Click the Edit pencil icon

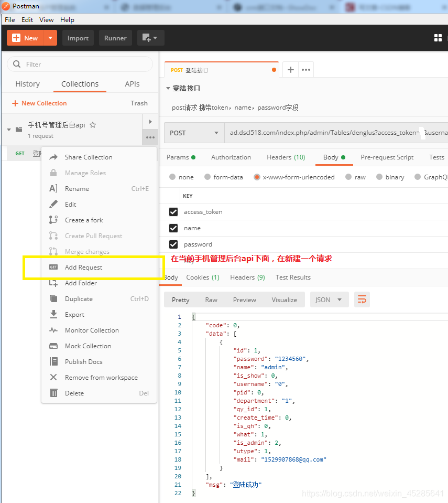pyautogui.click(x=53, y=204)
